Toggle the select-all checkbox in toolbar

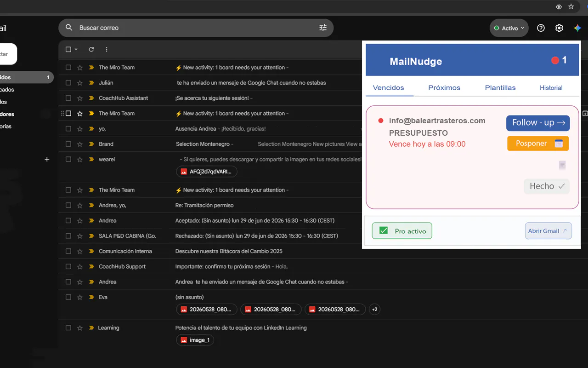click(68, 49)
